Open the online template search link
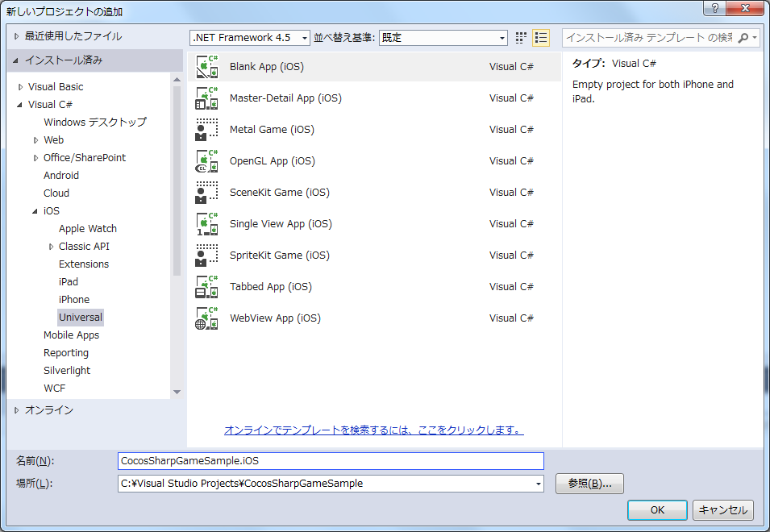 pos(373,430)
